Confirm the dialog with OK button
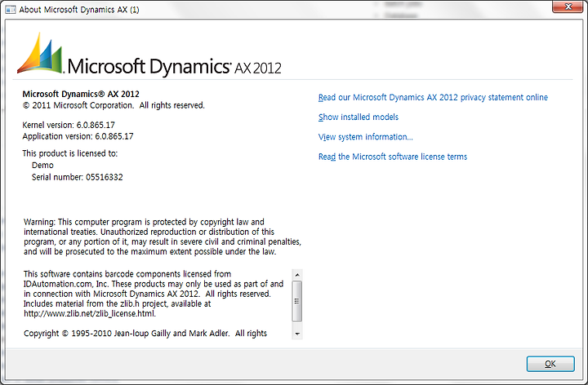 [x=550, y=364]
